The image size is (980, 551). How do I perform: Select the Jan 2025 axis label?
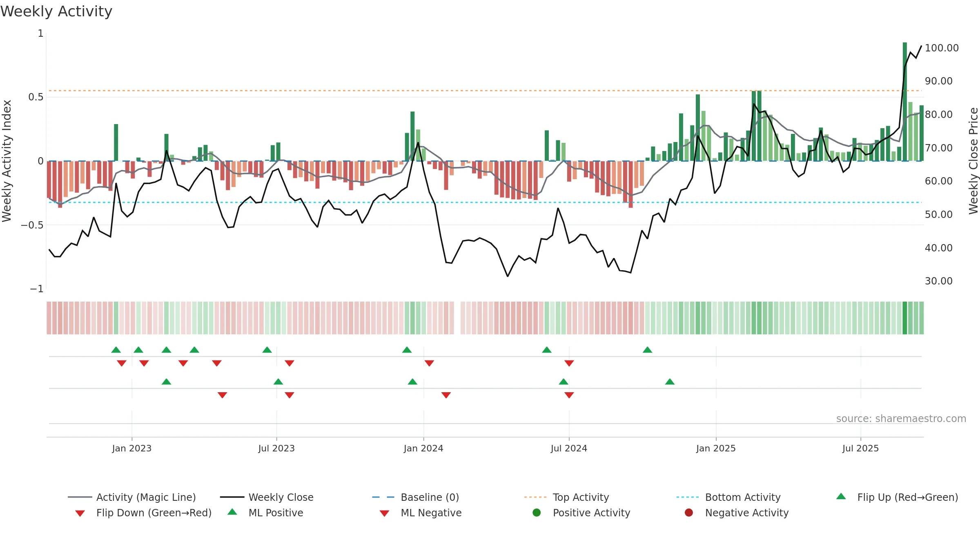[x=716, y=448]
